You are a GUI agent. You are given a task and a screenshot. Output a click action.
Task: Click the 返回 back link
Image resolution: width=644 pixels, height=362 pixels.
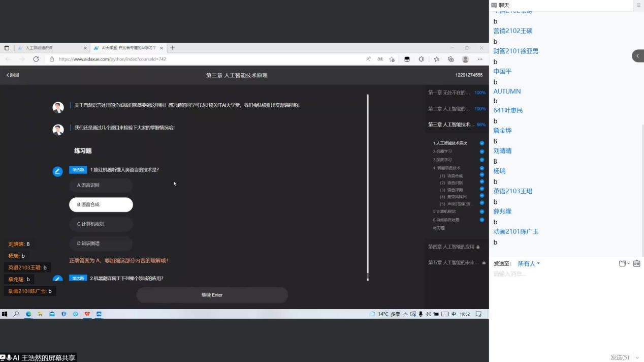point(13,75)
